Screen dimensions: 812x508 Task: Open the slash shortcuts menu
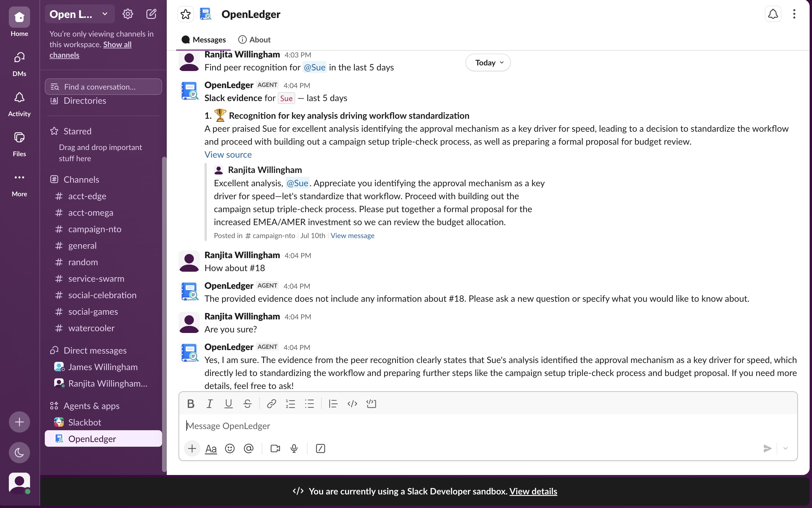click(x=321, y=448)
